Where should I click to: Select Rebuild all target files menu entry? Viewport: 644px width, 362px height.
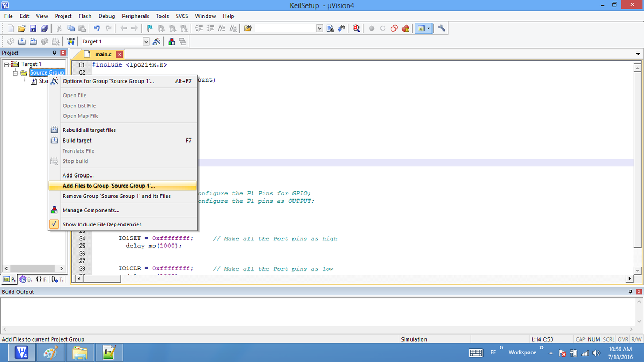(x=123, y=130)
